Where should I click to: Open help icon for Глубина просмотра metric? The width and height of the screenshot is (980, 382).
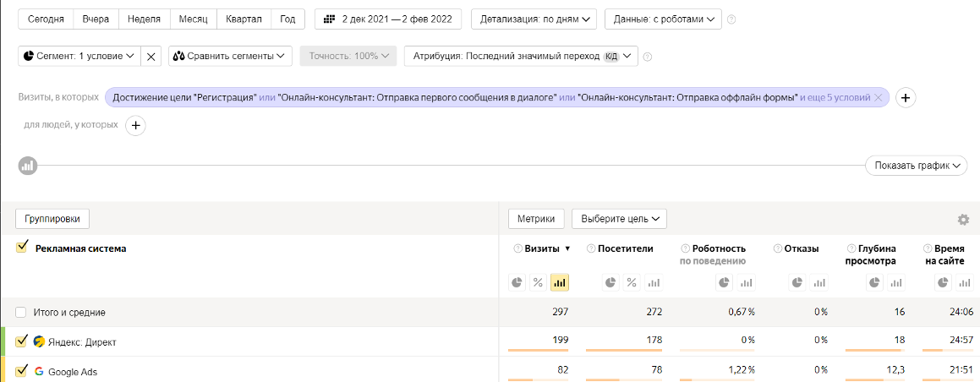click(x=850, y=248)
